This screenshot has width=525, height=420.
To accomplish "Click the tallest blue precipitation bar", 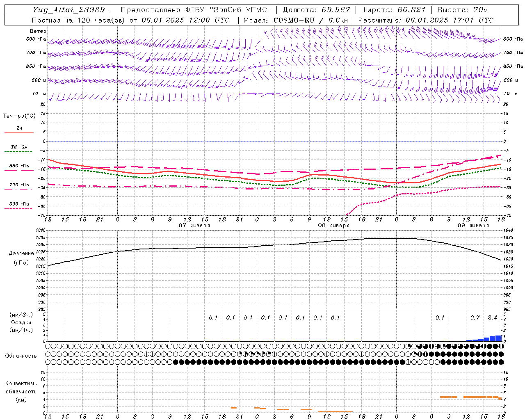I will point(498,338).
